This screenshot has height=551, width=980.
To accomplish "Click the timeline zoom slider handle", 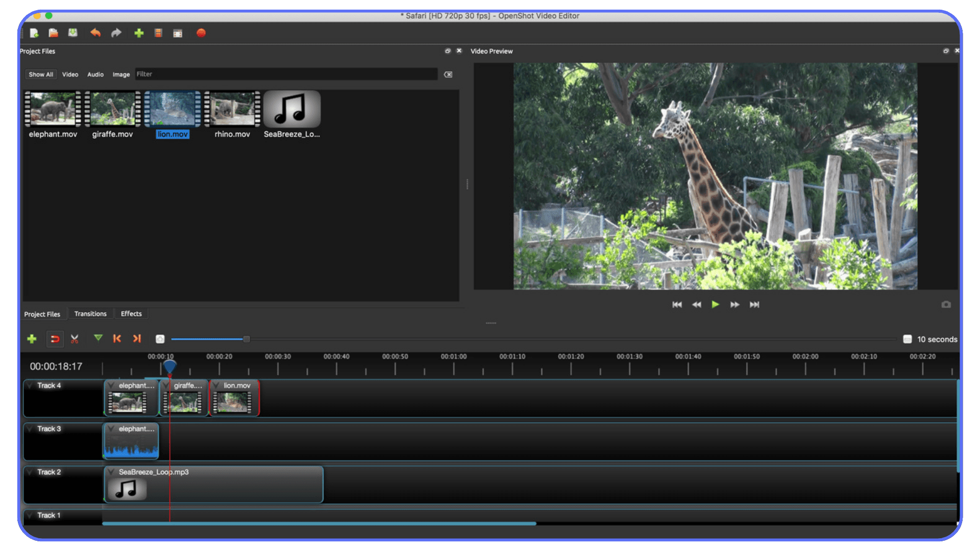I will [247, 339].
